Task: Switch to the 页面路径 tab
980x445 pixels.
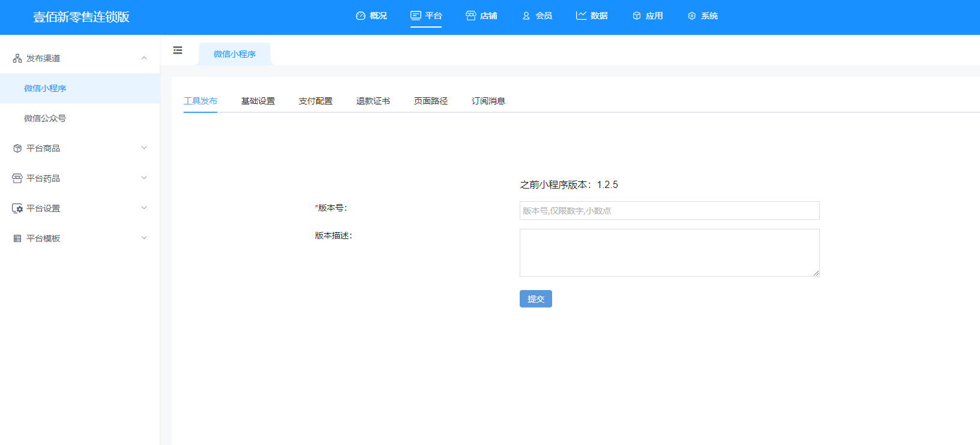Action: click(x=431, y=101)
